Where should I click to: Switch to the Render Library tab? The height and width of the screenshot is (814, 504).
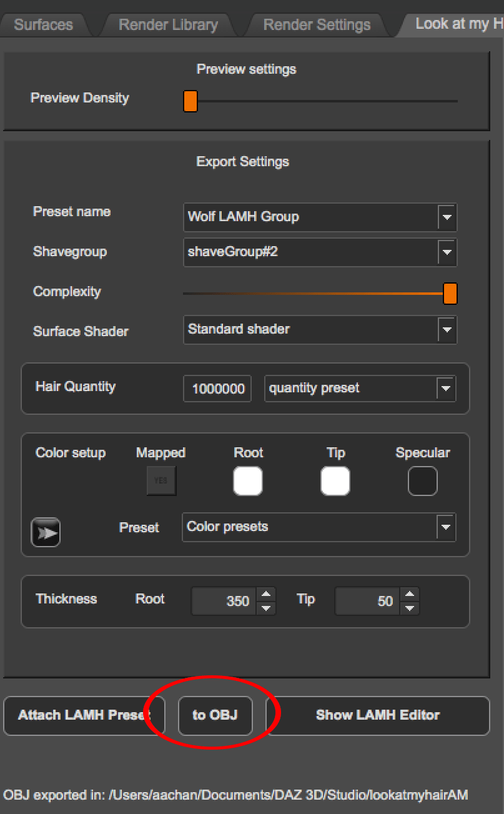(168, 25)
